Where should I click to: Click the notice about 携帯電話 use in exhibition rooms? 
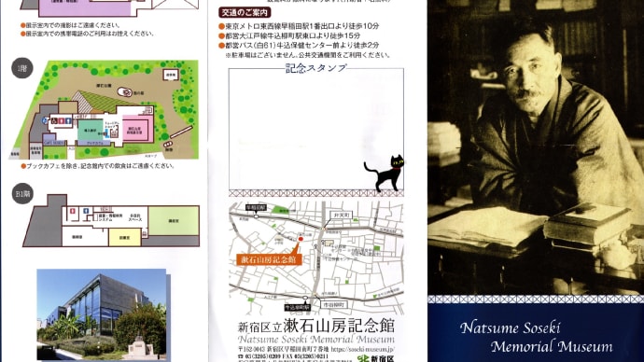point(88,34)
